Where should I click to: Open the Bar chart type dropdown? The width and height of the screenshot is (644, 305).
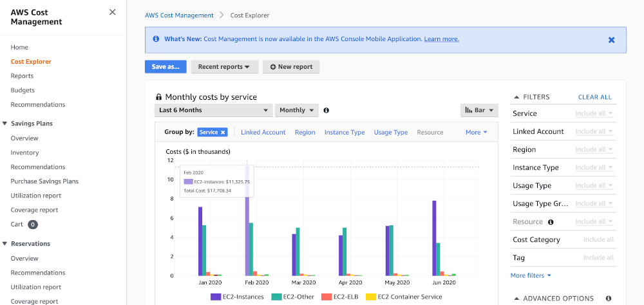[479, 111]
